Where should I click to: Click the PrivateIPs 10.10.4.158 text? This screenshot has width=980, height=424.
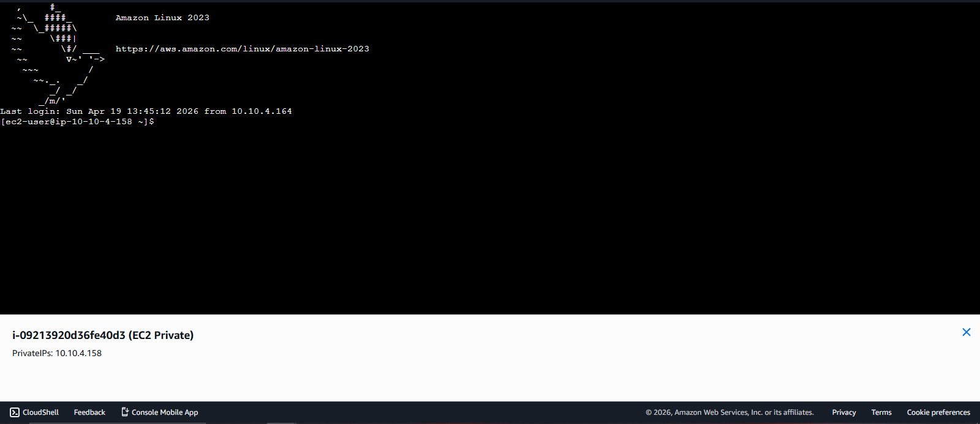pos(57,353)
